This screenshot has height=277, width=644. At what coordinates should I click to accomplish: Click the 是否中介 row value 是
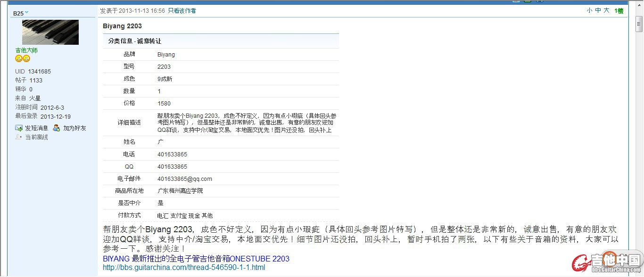160,203
